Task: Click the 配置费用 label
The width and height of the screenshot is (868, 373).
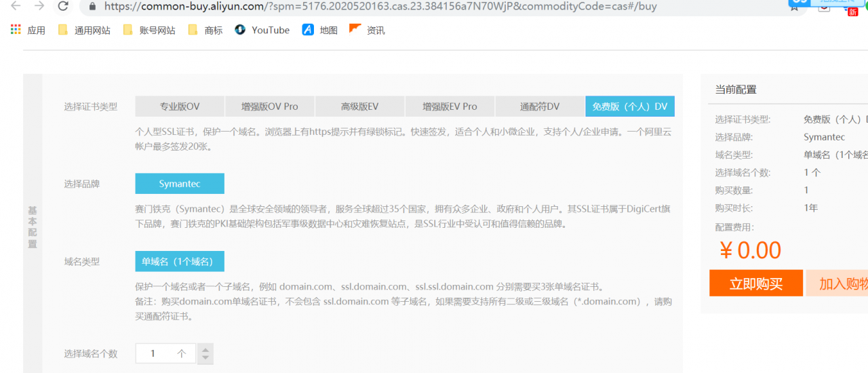Action: point(734,227)
